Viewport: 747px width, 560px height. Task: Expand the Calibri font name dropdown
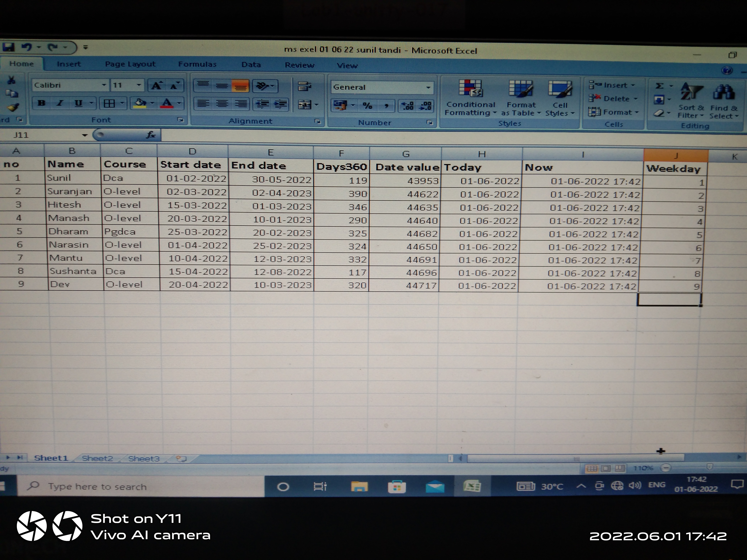104,85
